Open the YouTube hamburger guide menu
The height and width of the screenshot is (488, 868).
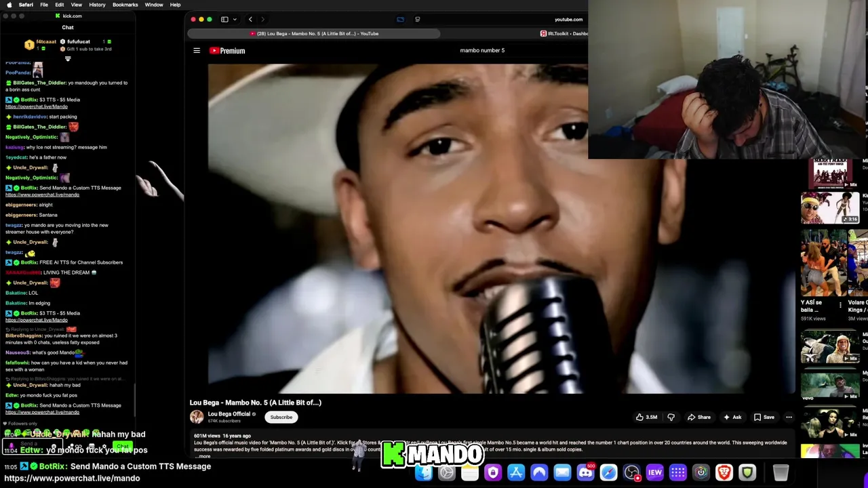click(197, 51)
